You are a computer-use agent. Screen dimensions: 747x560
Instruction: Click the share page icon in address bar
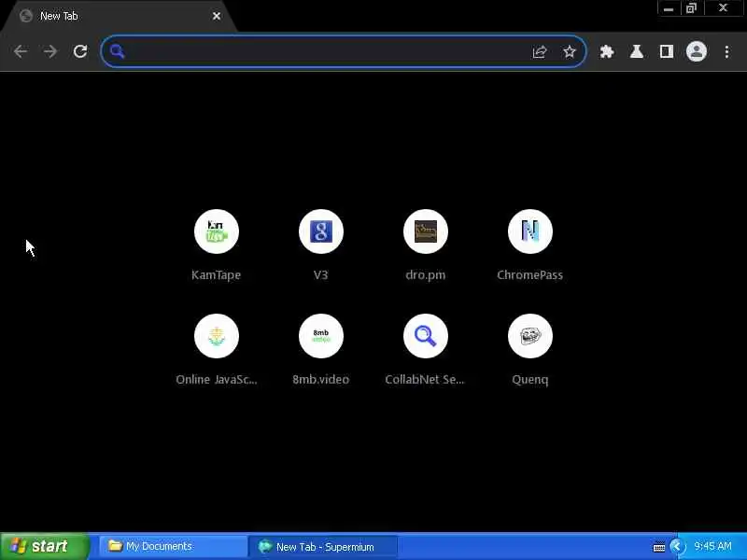540,51
